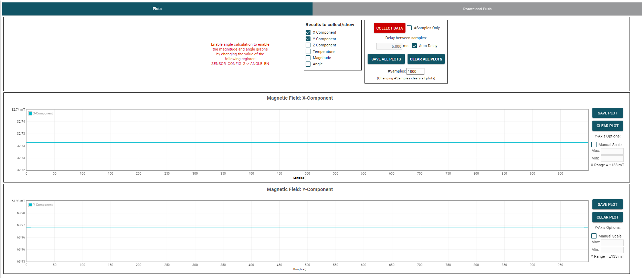Uncheck the X Component checkbox
Image resolution: width=644 pixels, height=278 pixels.
[308, 32]
